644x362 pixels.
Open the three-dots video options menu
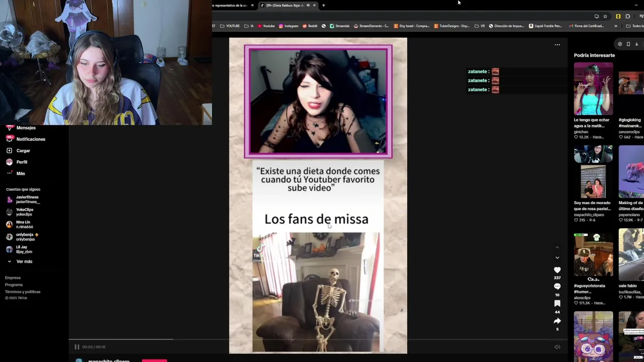(x=557, y=45)
